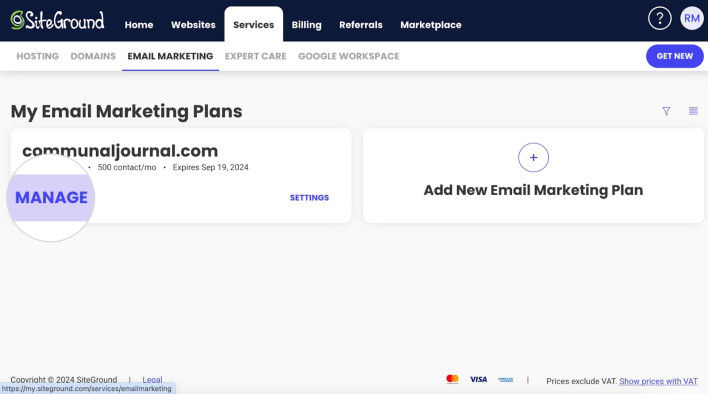Open Settings for communaljournal.com plan
This screenshot has width=708, height=394.
(x=309, y=198)
